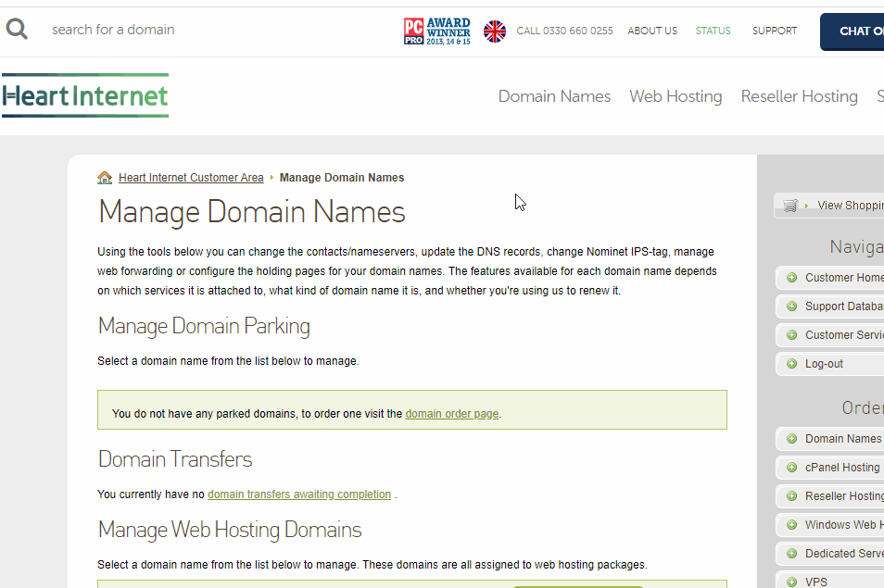Click the Manage Domain Parking heading
Screen dimensions: 884x588
[x=204, y=327]
